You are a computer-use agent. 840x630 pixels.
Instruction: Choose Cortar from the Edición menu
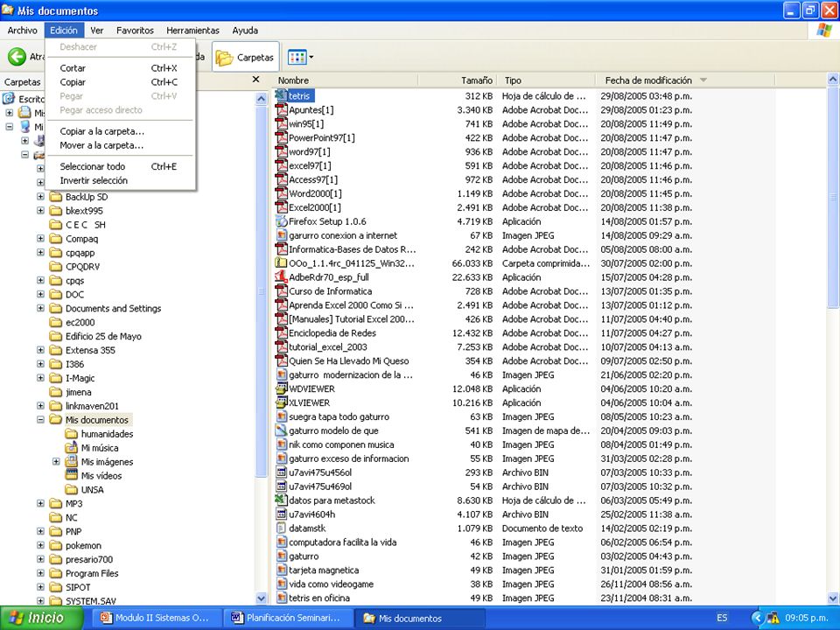120,68
